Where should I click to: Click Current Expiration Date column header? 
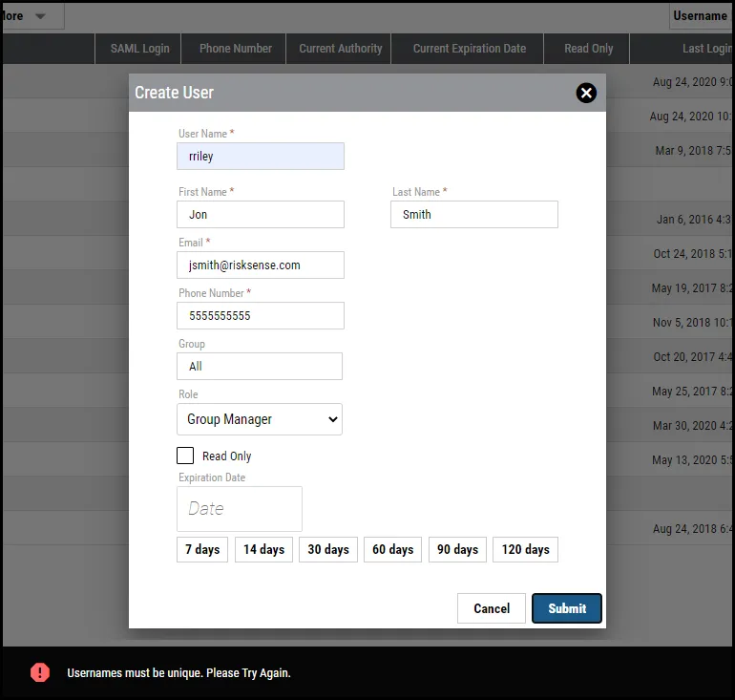[468, 49]
